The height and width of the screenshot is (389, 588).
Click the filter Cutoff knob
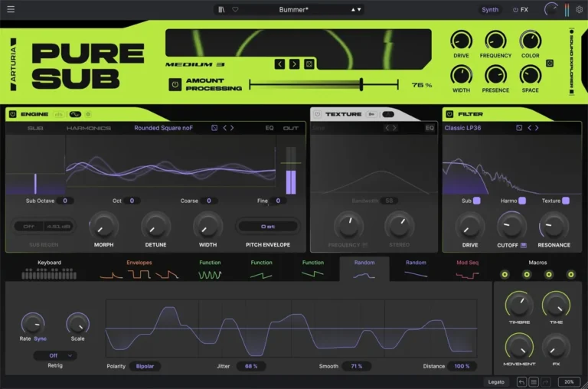(x=511, y=226)
